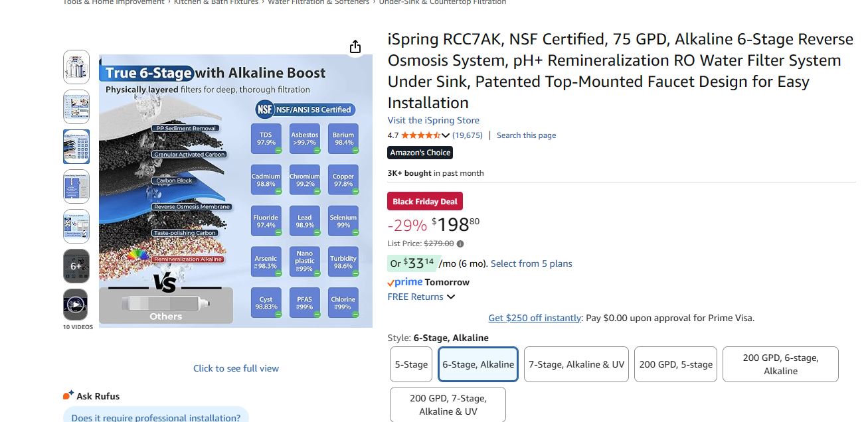Open the product videos thumbnail with play icon
The image size is (868, 422).
click(x=76, y=305)
